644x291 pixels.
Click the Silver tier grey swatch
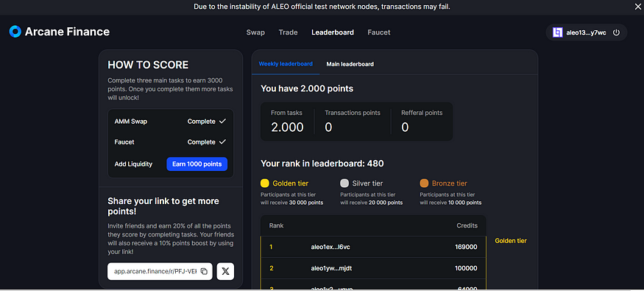[x=344, y=183]
